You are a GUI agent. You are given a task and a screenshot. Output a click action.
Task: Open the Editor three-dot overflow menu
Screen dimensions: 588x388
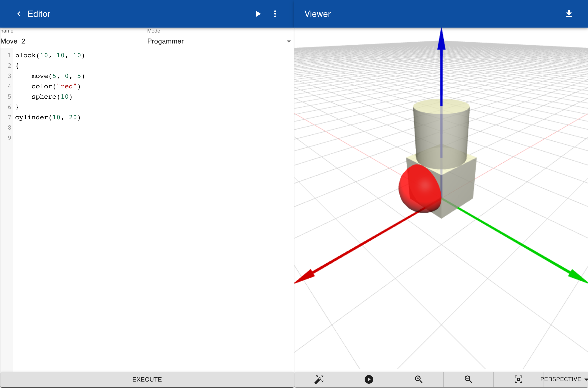point(275,14)
